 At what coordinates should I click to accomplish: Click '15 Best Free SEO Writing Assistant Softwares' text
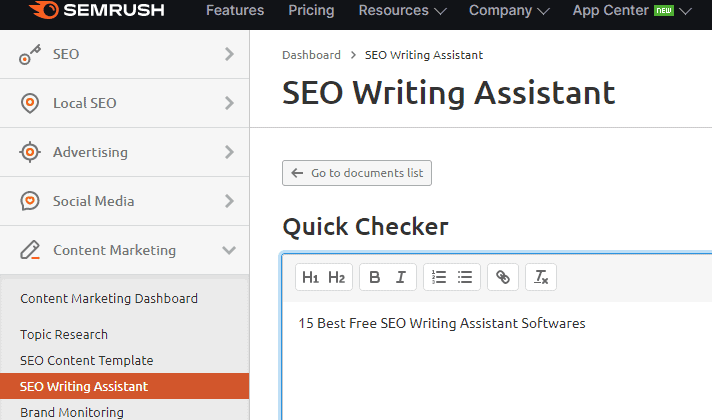442,323
